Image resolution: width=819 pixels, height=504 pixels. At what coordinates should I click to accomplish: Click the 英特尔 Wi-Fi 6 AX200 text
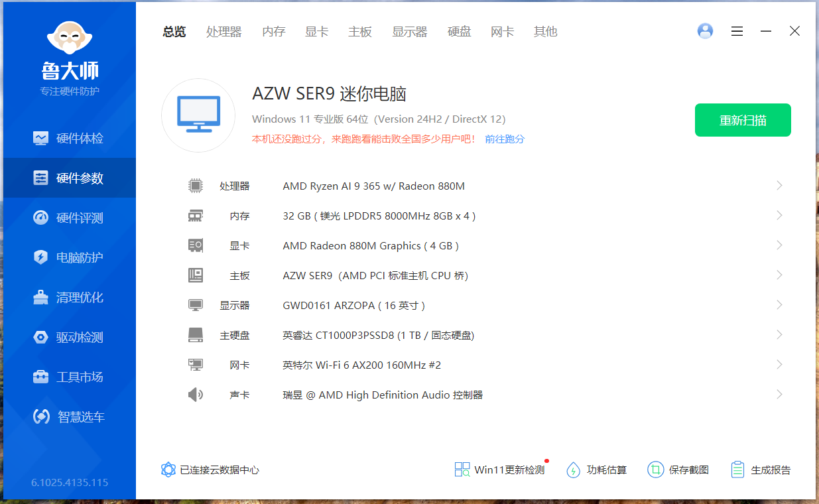coord(362,365)
